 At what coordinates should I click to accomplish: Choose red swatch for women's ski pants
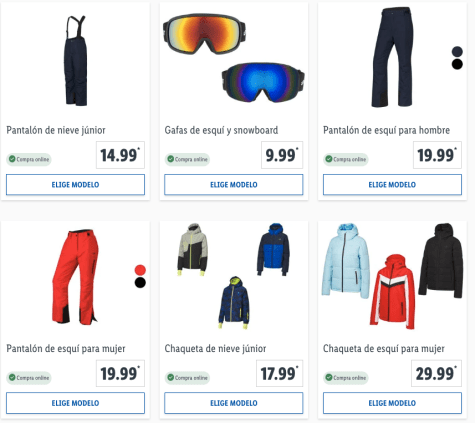pyautogui.click(x=140, y=270)
